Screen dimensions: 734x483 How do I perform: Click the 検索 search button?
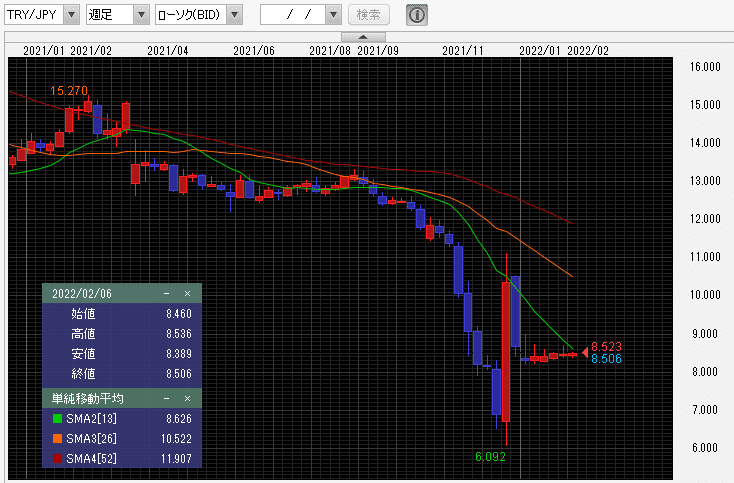point(368,15)
